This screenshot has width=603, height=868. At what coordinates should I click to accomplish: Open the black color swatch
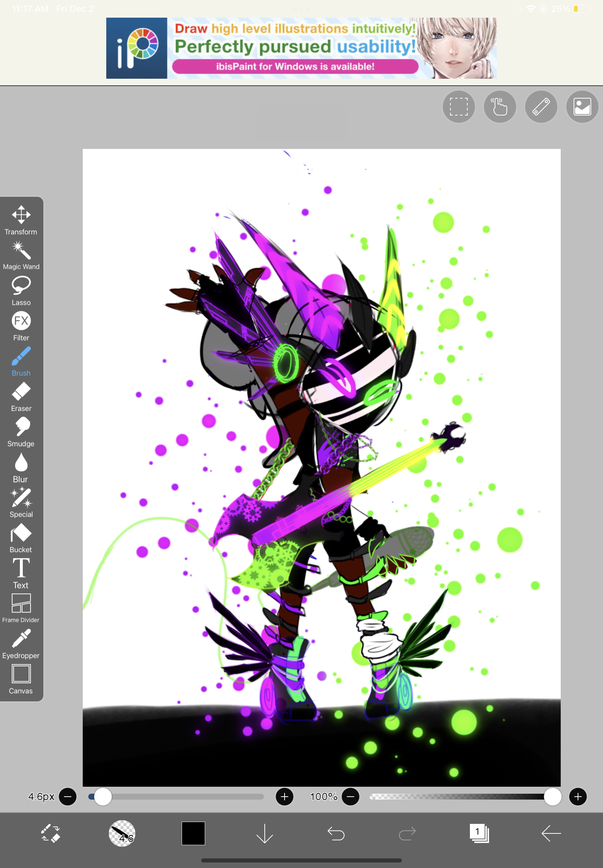[x=193, y=833]
